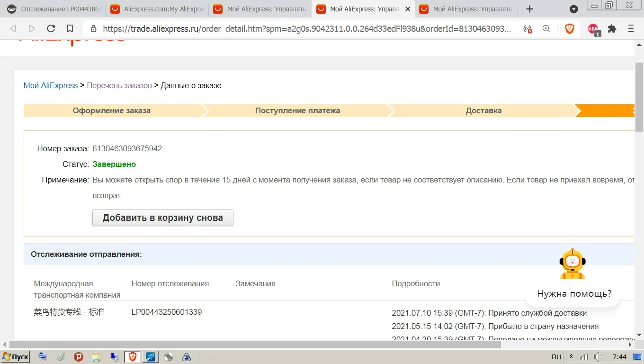Click the 'Номер отслеживания' column header
The image size is (644, 364).
coord(170,284)
